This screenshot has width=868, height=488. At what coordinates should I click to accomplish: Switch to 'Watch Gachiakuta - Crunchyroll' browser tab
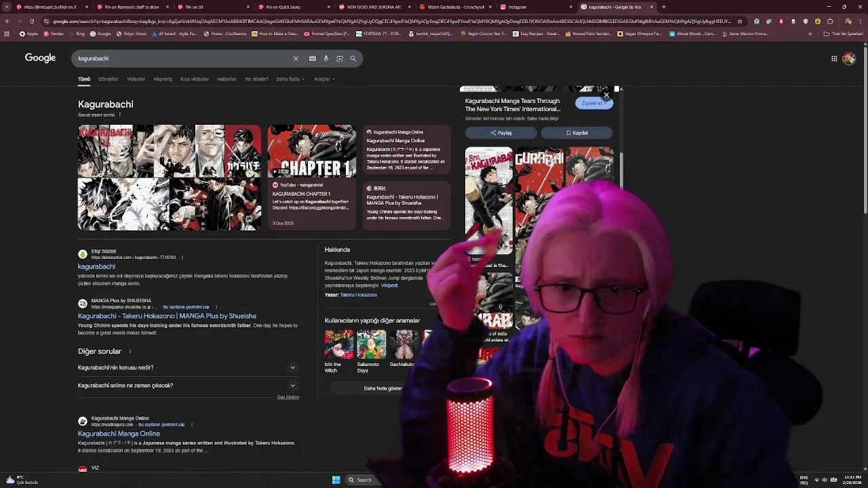click(454, 7)
